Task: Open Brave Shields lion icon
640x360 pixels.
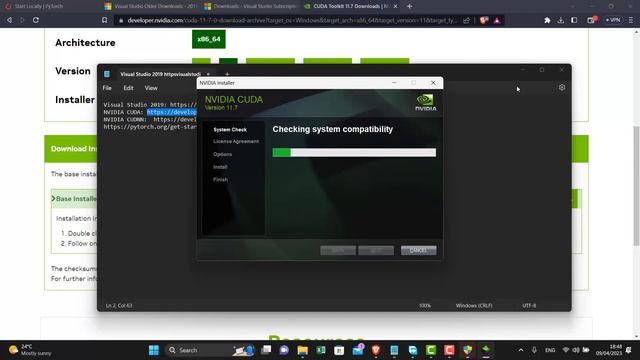Action: pyautogui.click(x=484, y=20)
